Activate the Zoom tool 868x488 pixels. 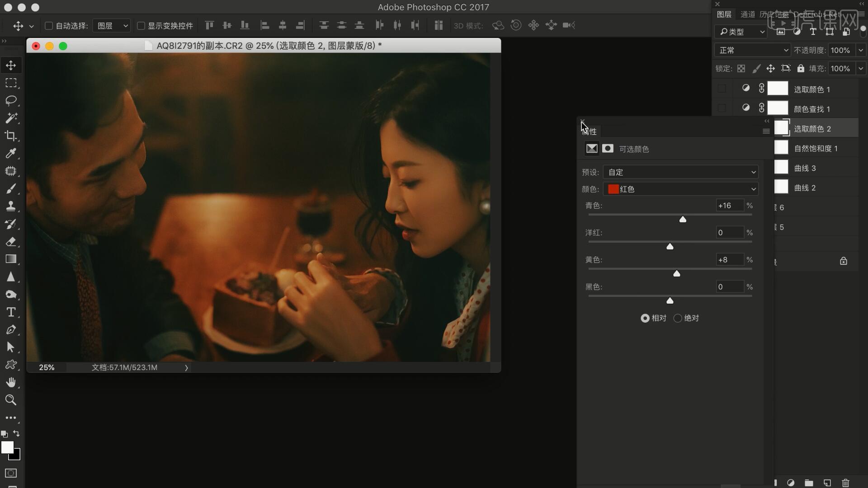11,400
